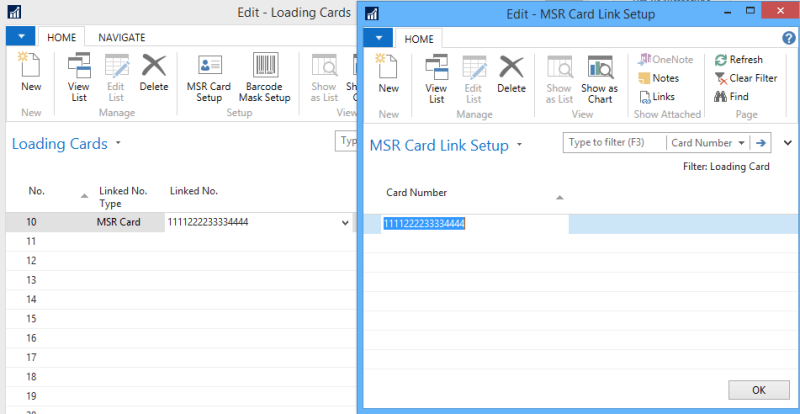Refresh the MSR Card Link Setup page
Screen dimensions: 800x414
[738, 60]
